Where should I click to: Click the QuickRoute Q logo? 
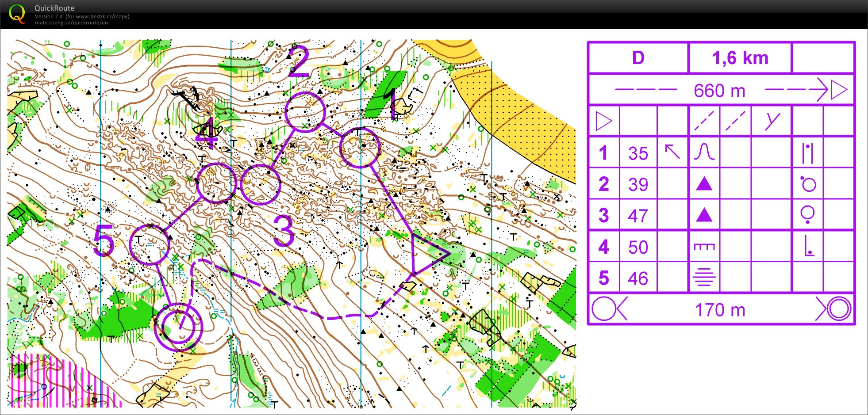pyautogui.click(x=17, y=14)
